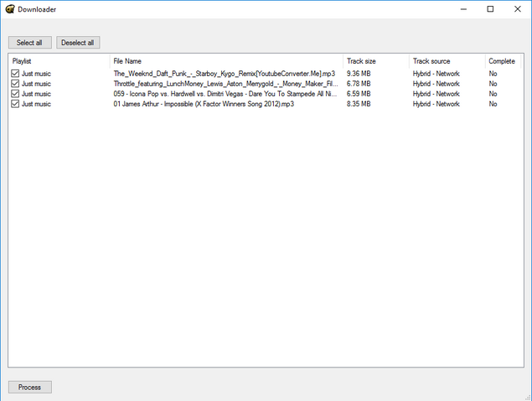
Task: Select file name Throttle_featuring_LunchMoney_Lewis
Action: (x=225, y=84)
